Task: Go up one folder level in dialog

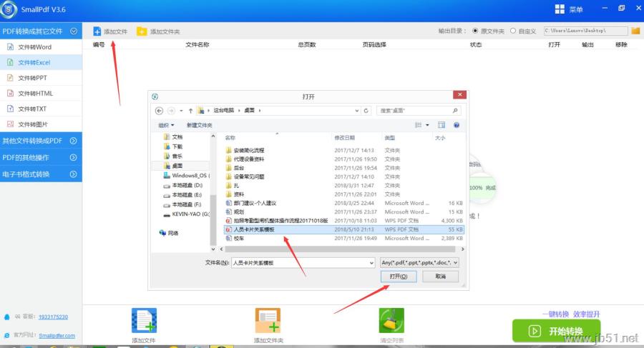Action: (x=190, y=111)
